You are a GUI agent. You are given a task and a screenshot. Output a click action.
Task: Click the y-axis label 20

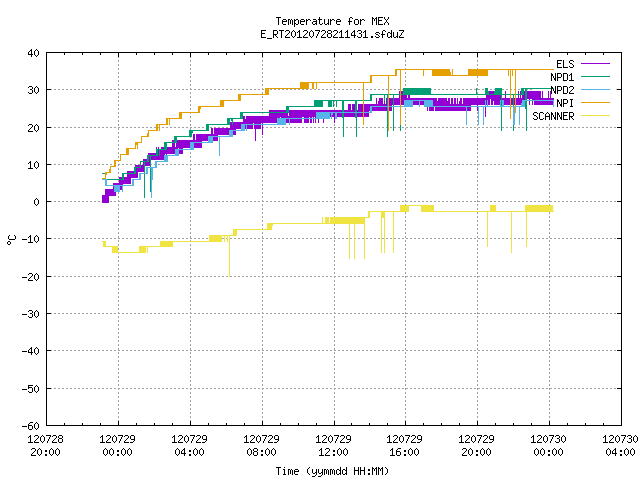pos(33,128)
